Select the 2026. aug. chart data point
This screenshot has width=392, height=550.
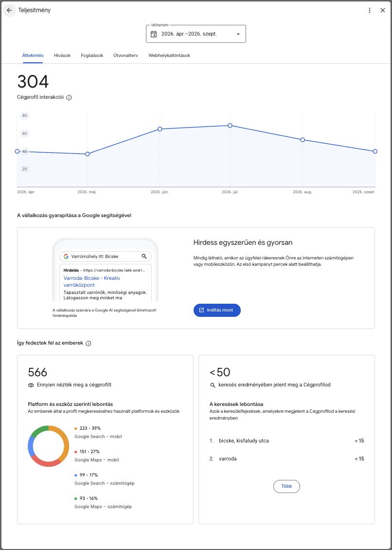coord(303,140)
